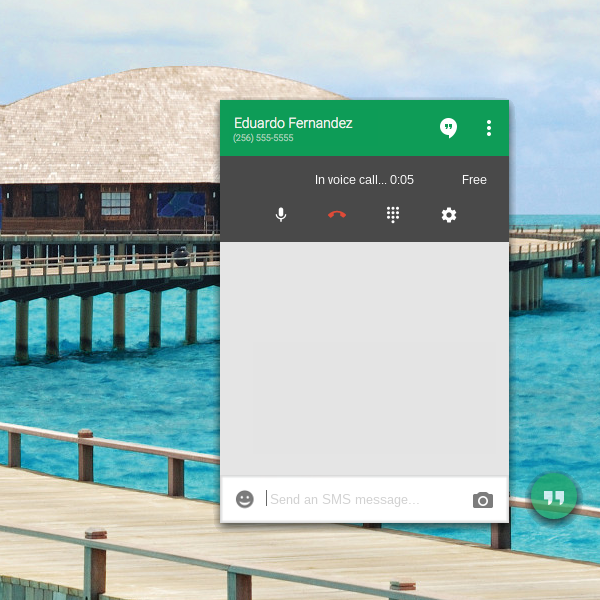Click the phone number (256) 555-5555
Image resolution: width=600 pixels, height=600 pixels.
263,138
